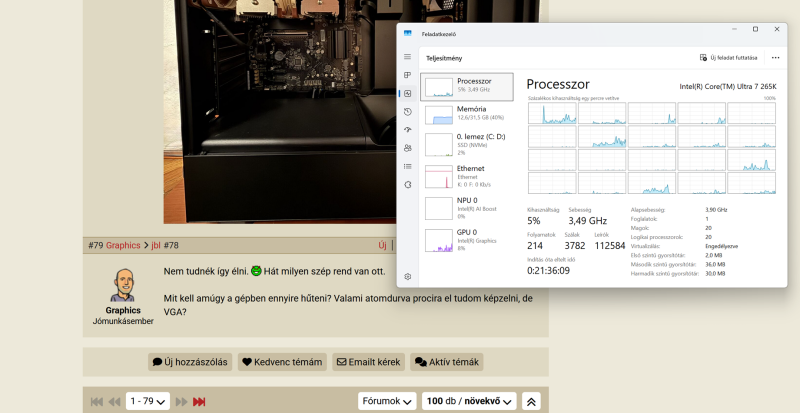
Task: Select the Performance page icon in Task Manager
Action: (407, 93)
